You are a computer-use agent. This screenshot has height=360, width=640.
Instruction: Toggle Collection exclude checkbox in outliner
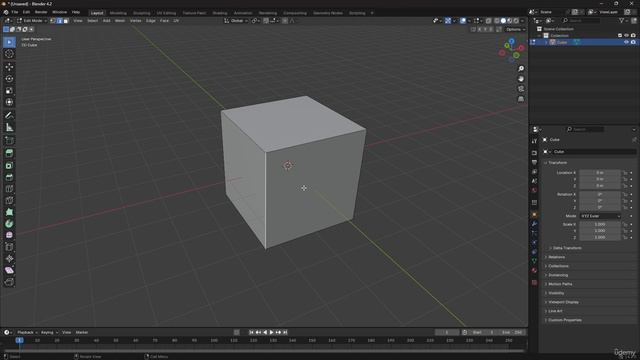coord(620,36)
